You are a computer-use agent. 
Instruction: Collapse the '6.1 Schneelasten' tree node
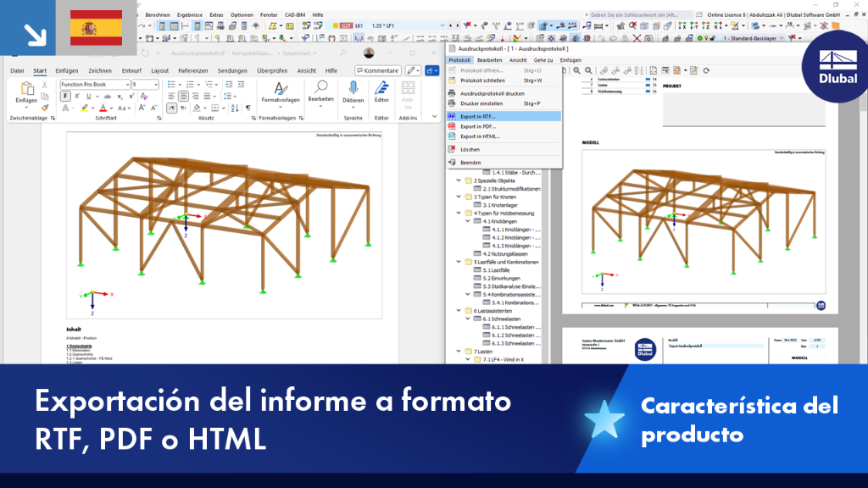pos(468,319)
